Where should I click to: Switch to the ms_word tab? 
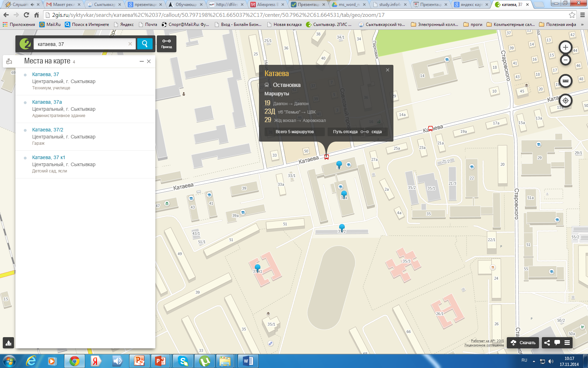click(x=348, y=5)
